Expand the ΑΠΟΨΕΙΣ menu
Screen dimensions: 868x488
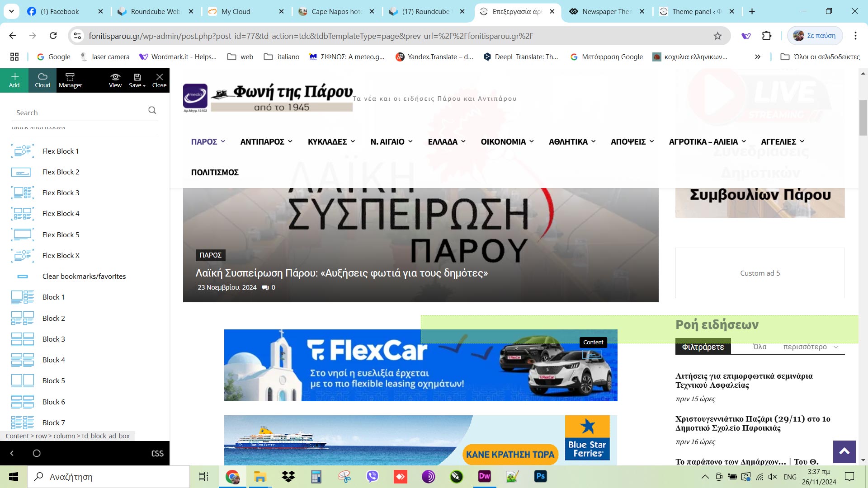(x=632, y=142)
